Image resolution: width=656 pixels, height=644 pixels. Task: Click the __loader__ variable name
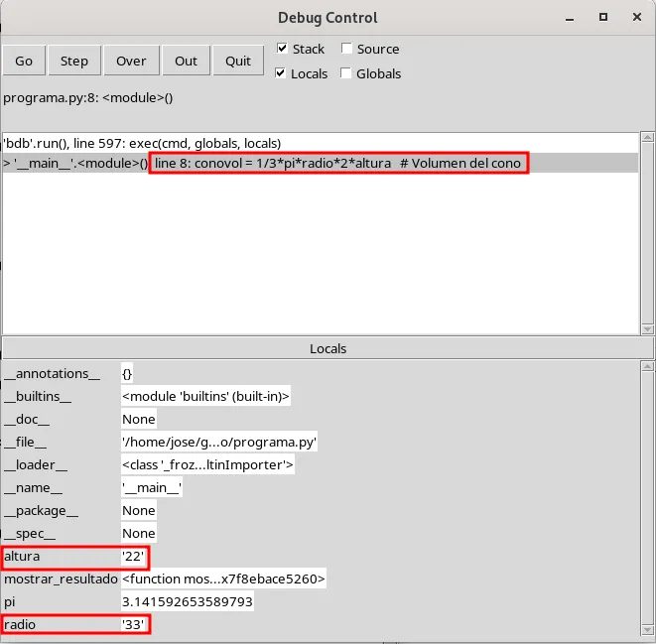point(36,465)
